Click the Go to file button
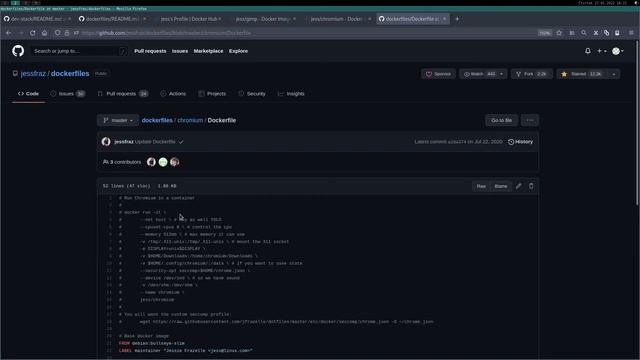 [502, 120]
